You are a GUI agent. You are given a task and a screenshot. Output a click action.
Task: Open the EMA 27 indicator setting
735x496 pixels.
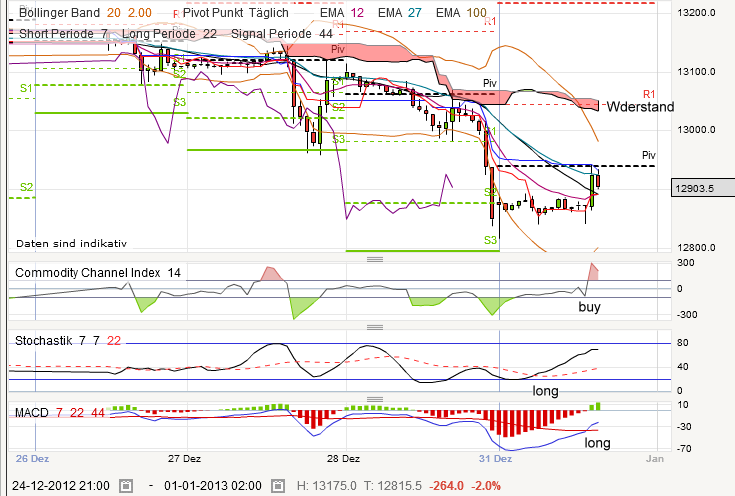(408, 14)
